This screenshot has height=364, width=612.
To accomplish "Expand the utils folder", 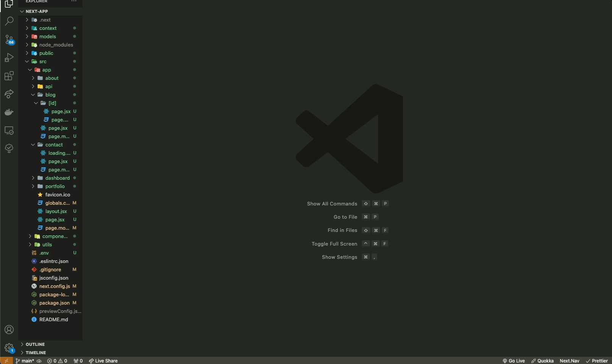I will 50,244.
